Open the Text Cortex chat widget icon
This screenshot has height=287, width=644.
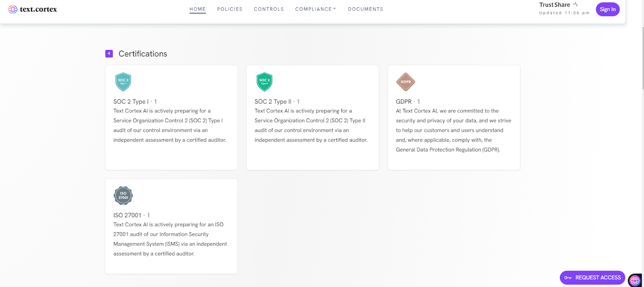point(635,280)
